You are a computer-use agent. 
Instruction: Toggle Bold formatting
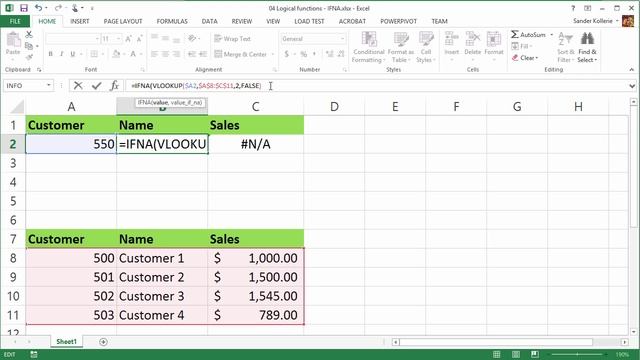(51, 54)
